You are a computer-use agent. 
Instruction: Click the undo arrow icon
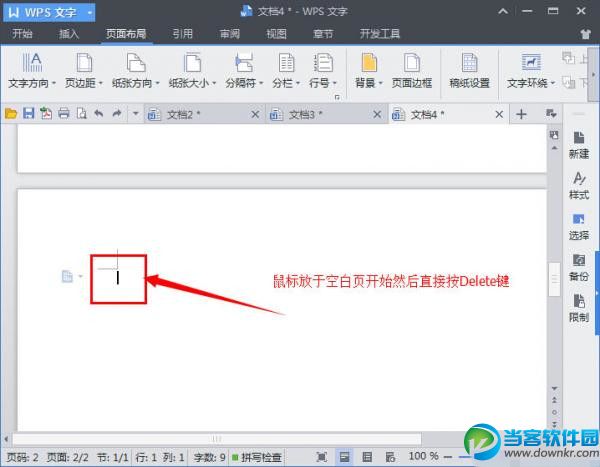99,114
